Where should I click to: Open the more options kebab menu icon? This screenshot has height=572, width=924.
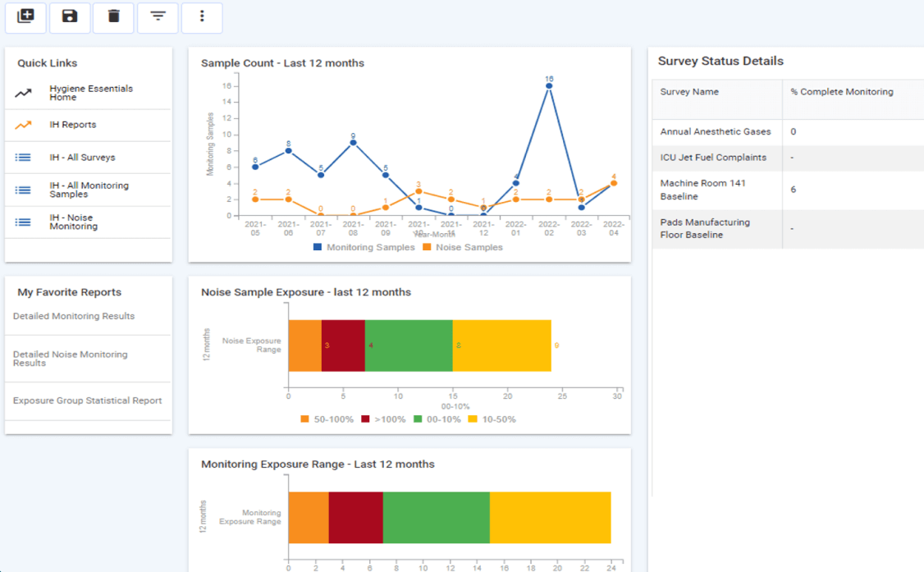tap(202, 17)
